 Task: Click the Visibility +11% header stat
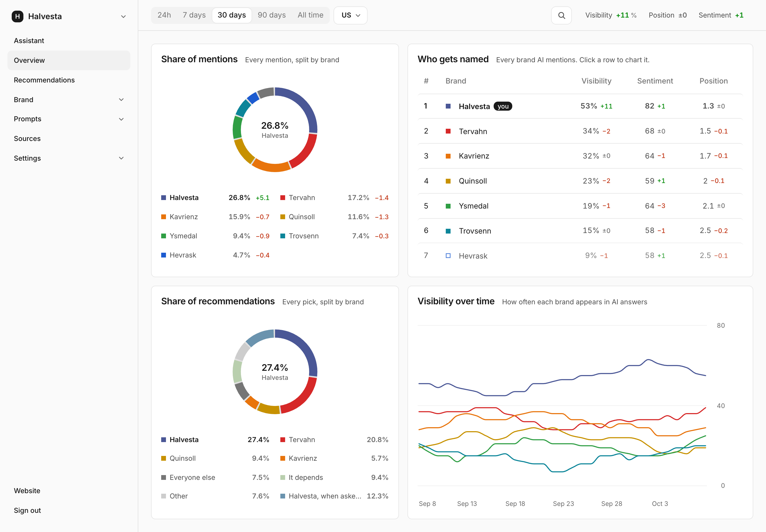tap(611, 15)
